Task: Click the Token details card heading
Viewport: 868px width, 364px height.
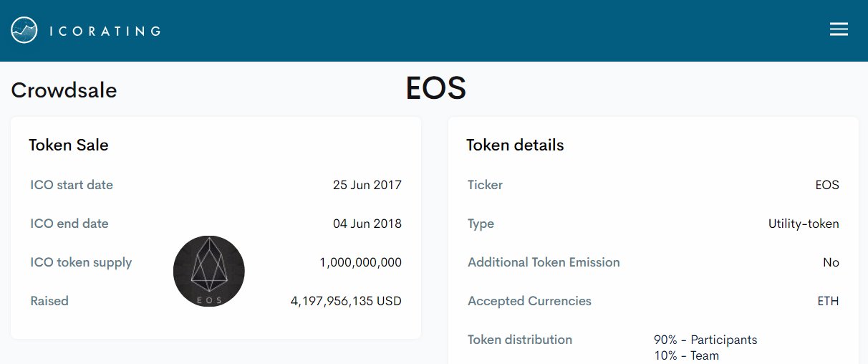Action: tap(515, 145)
